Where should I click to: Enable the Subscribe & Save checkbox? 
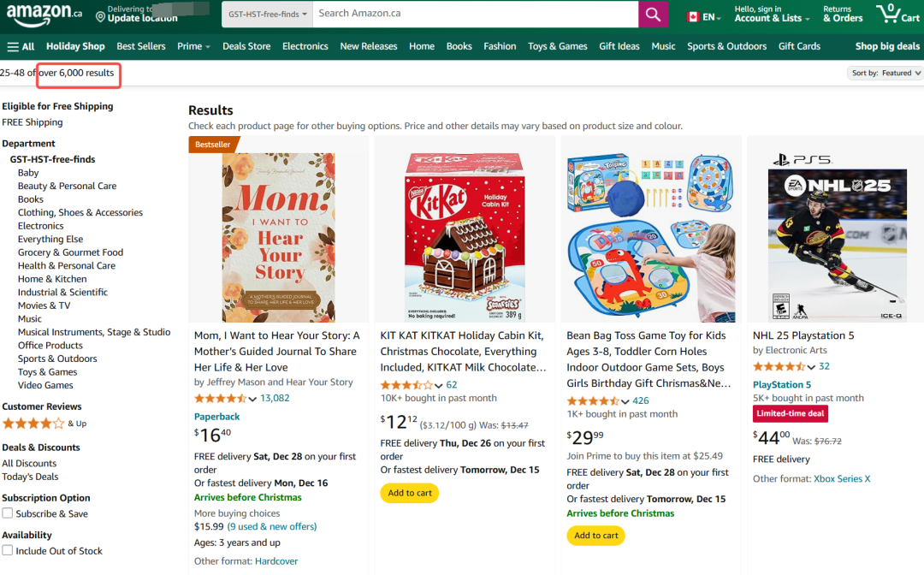coord(8,513)
